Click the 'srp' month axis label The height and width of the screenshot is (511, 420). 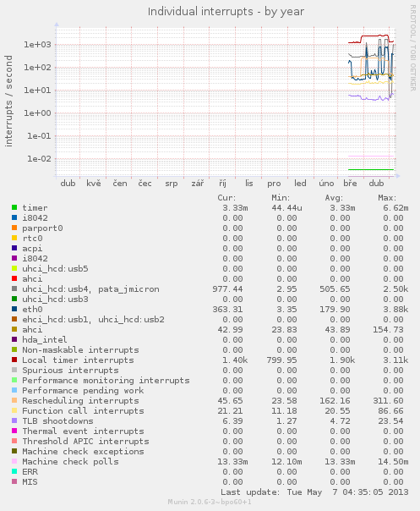[x=172, y=184]
